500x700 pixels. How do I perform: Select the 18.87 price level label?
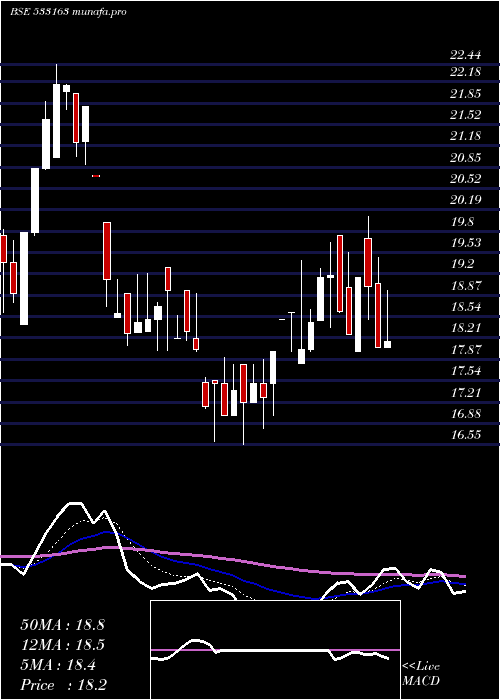pos(466,286)
